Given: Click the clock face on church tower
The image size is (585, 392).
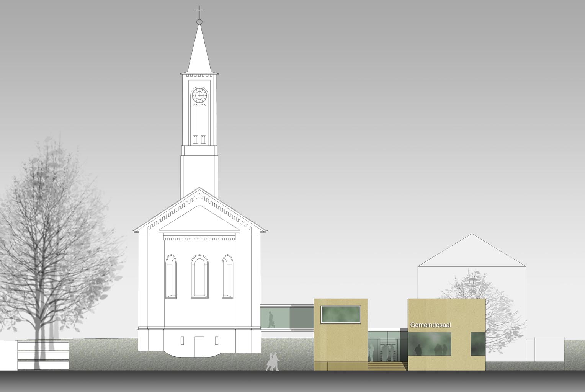Looking at the screenshot, I should click(199, 95).
